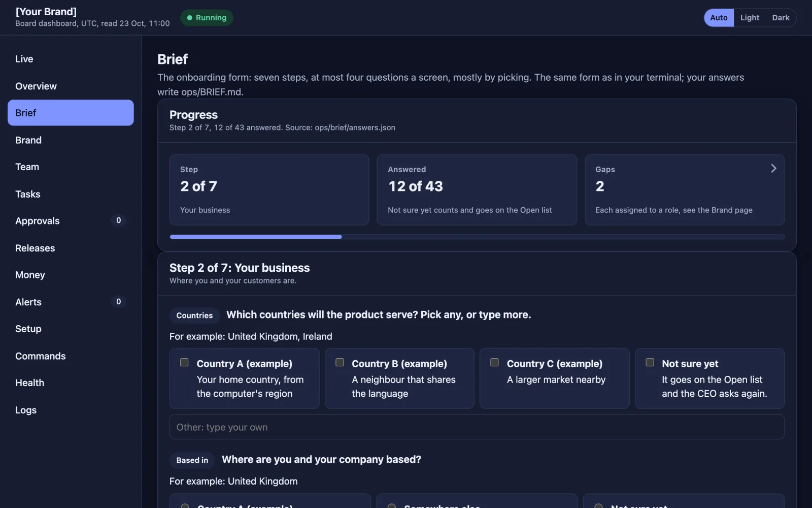Click the Alerts count badge
Image resolution: width=812 pixels, height=508 pixels.
118,302
